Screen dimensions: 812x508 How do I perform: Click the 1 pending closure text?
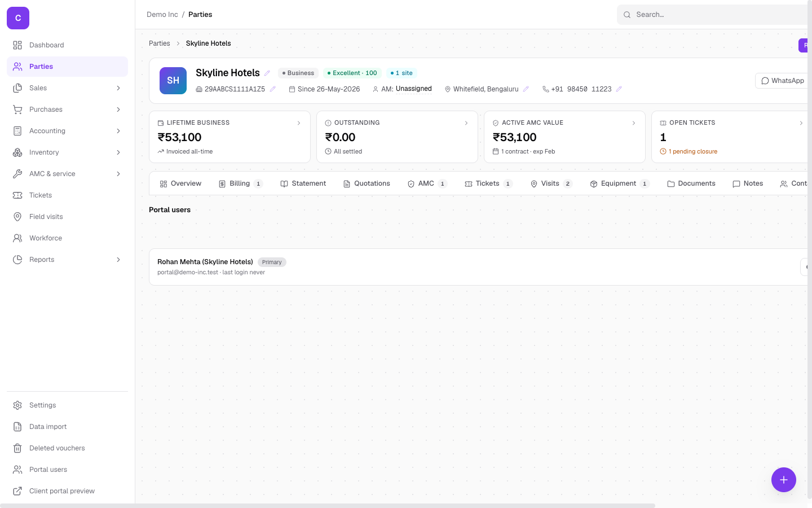(693, 151)
